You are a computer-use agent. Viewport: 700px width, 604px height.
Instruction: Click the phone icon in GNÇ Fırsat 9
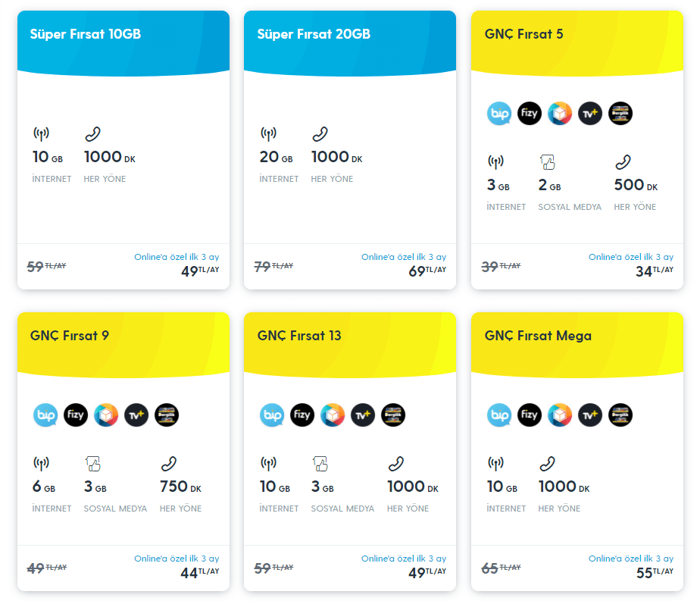pos(168,463)
